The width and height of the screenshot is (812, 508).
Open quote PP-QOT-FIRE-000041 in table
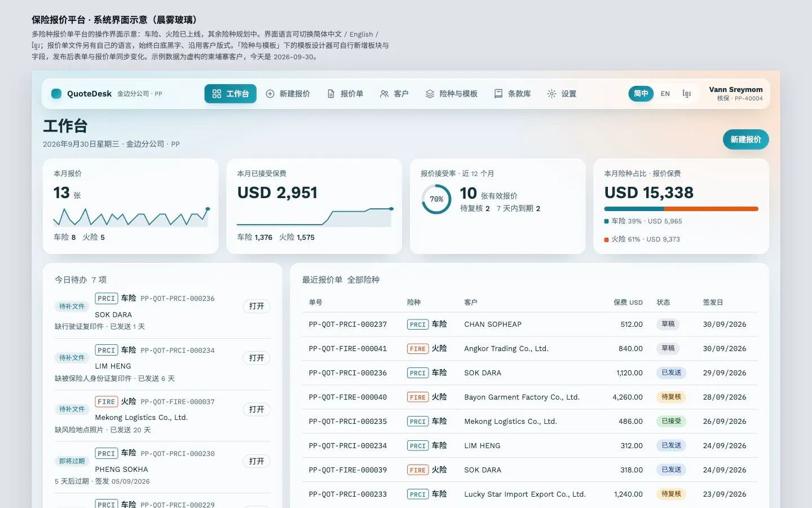(348, 349)
